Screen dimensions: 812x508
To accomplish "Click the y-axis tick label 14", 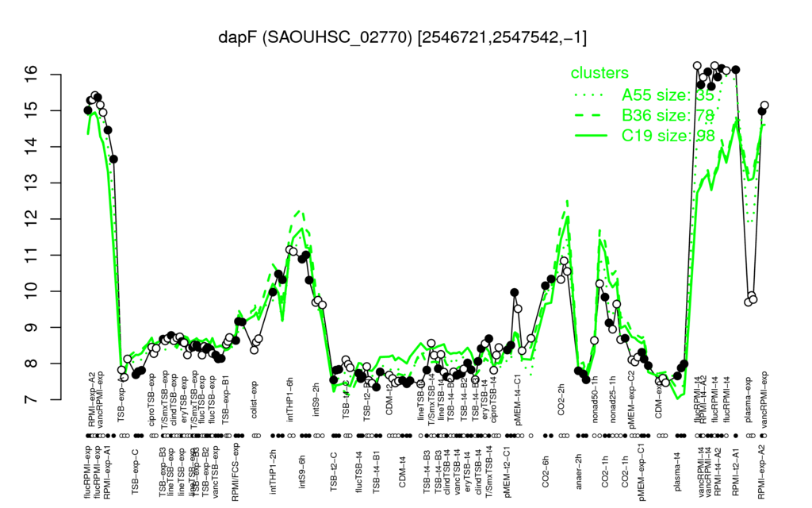I will pyautogui.click(x=32, y=147).
